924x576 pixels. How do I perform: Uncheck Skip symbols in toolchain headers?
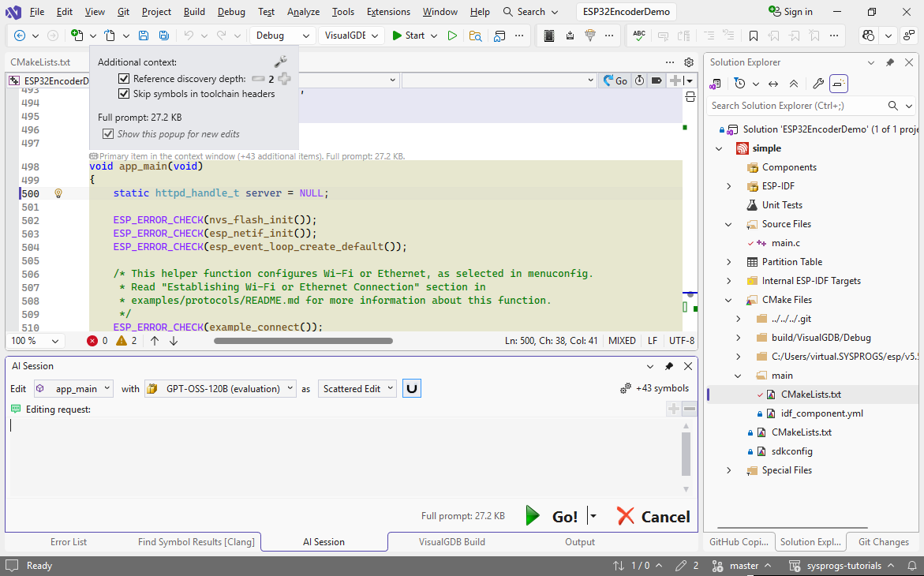[x=123, y=94]
